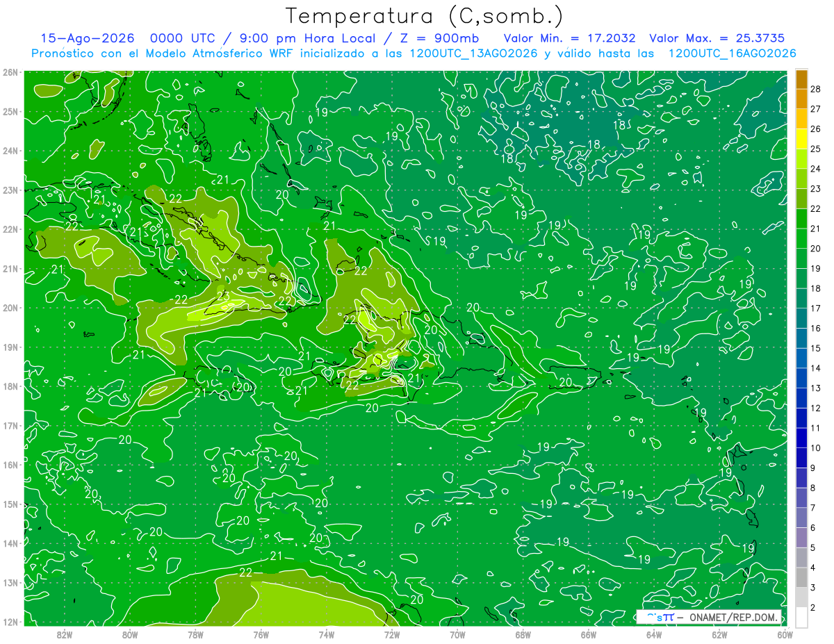Image resolution: width=834 pixels, height=644 pixels.
Task: Click the "14N" latitude axis label
Action: [x=10, y=543]
